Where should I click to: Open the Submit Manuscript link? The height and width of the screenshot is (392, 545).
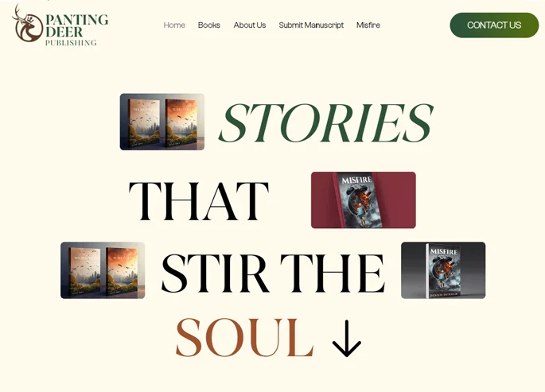tap(311, 25)
